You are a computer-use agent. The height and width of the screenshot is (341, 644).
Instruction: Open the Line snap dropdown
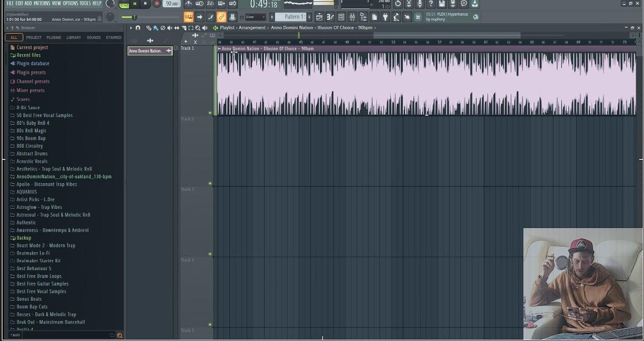(x=255, y=17)
